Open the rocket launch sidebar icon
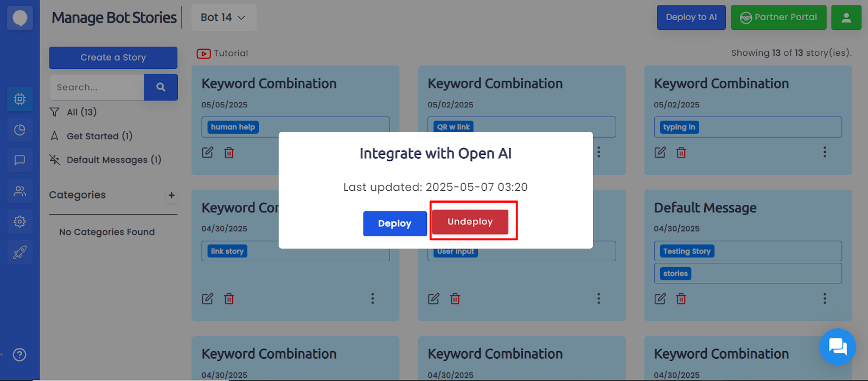 pos(20,253)
